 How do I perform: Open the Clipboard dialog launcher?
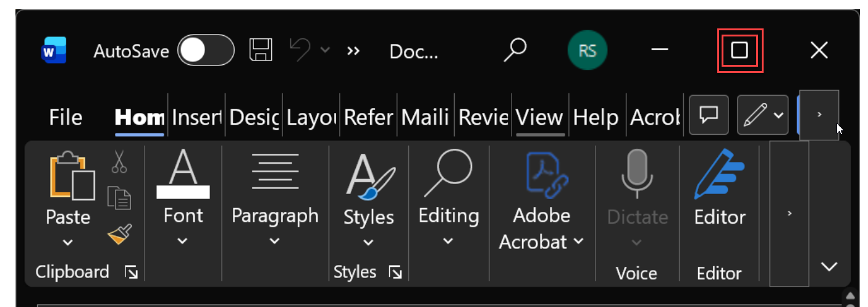click(x=131, y=272)
